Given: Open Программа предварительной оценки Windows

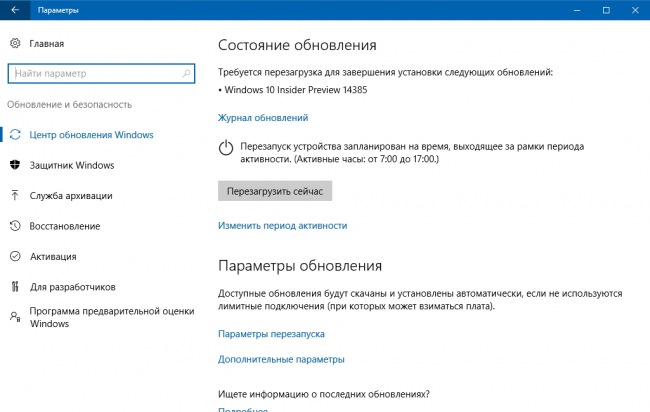Looking at the screenshot, I should pyautogui.click(x=112, y=317).
